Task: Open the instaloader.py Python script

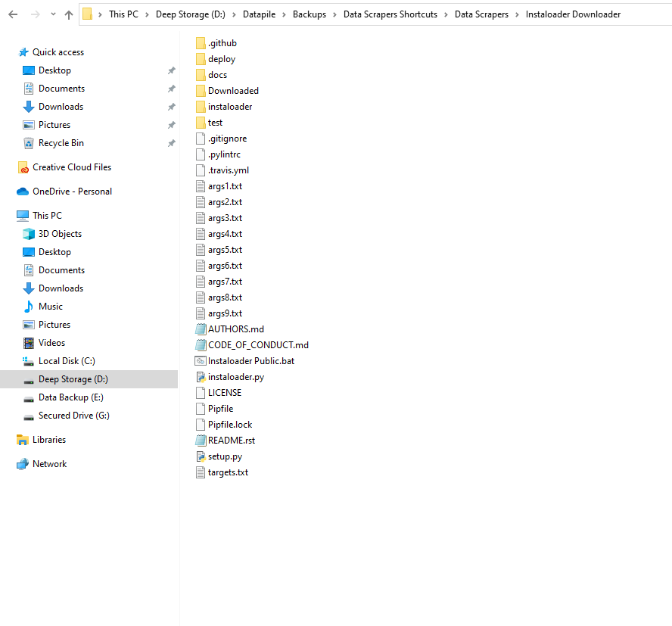Action: point(236,376)
